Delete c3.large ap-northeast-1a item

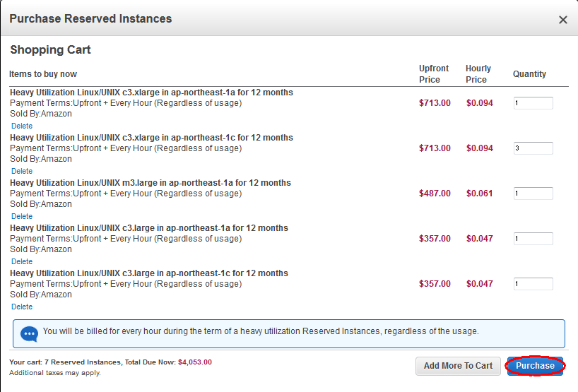[x=22, y=261]
